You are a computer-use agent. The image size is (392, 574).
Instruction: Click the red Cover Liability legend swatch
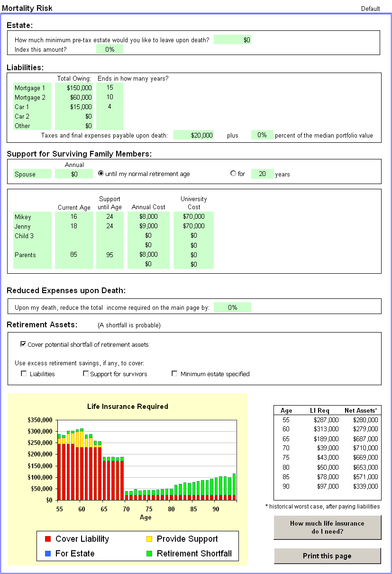(x=48, y=539)
